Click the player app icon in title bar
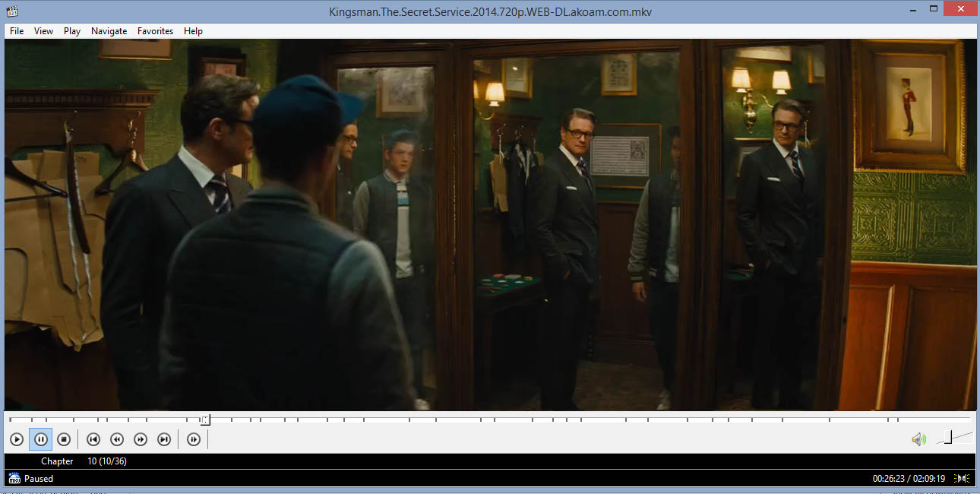 click(11, 11)
